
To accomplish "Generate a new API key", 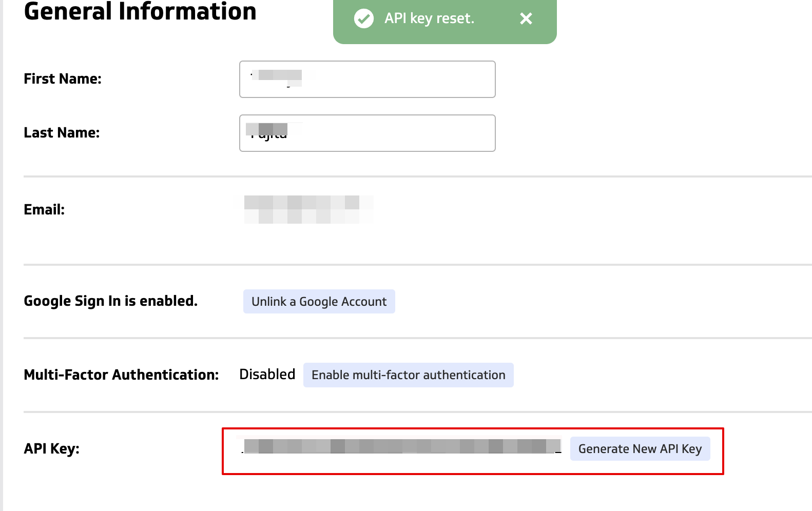I will 640,449.
